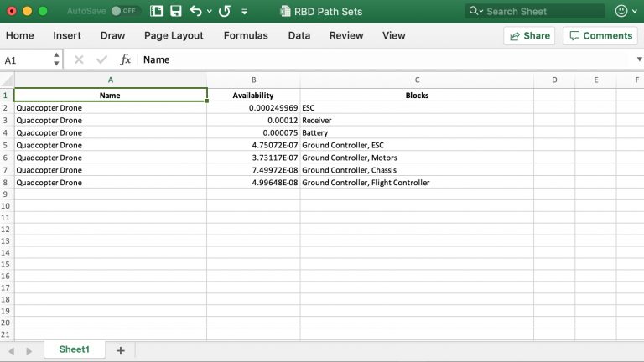The image size is (644, 362).
Task: Open the smiley feedback icon
Action: point(621,11)
